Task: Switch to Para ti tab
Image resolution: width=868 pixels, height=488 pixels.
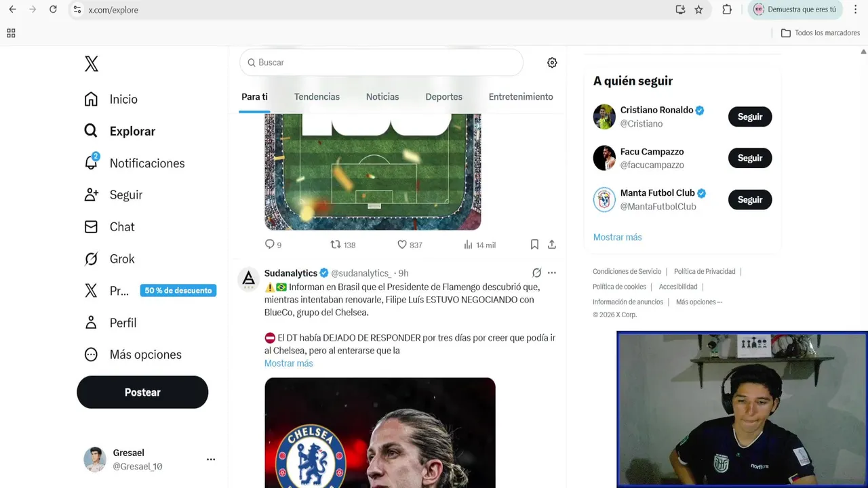Action: coord(255,97)
